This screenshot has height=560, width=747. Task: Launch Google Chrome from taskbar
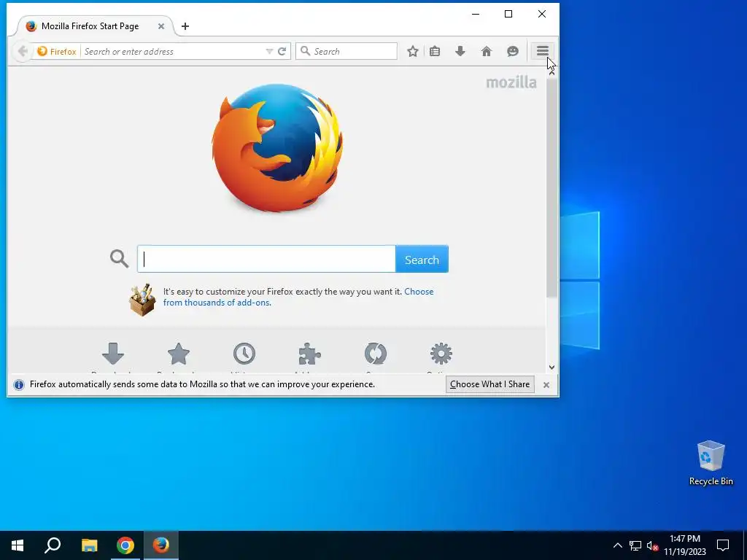[125, 545]
